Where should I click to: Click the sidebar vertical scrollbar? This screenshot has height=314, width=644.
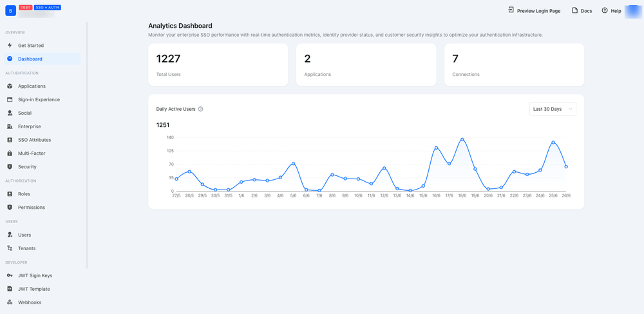(87, 145)
